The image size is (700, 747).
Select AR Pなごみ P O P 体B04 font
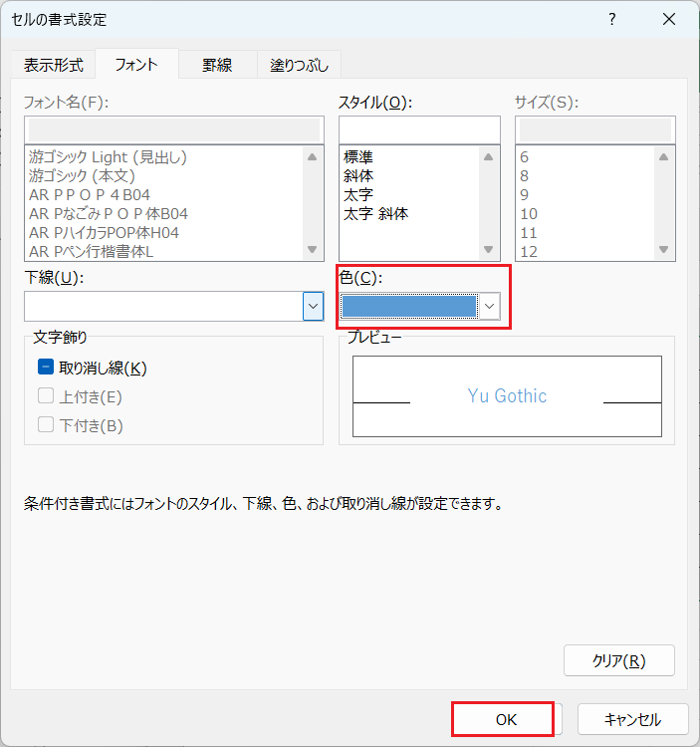pos(109,213)
